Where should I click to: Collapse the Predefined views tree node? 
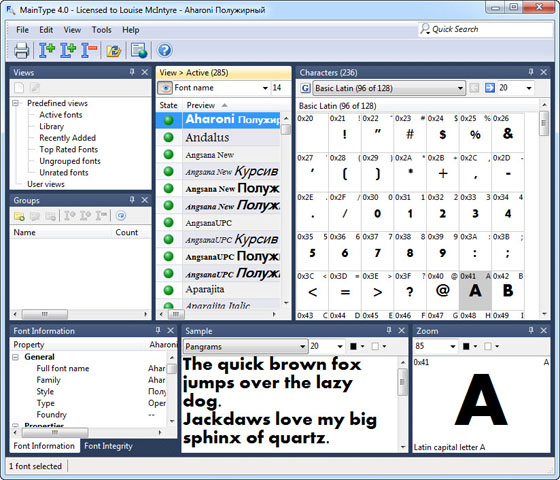point(16,103)
